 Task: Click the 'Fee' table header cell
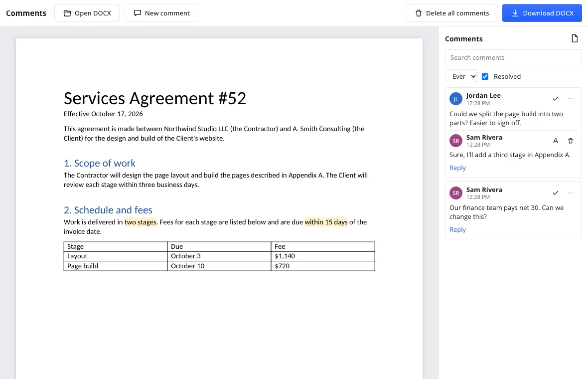(323, 246)
